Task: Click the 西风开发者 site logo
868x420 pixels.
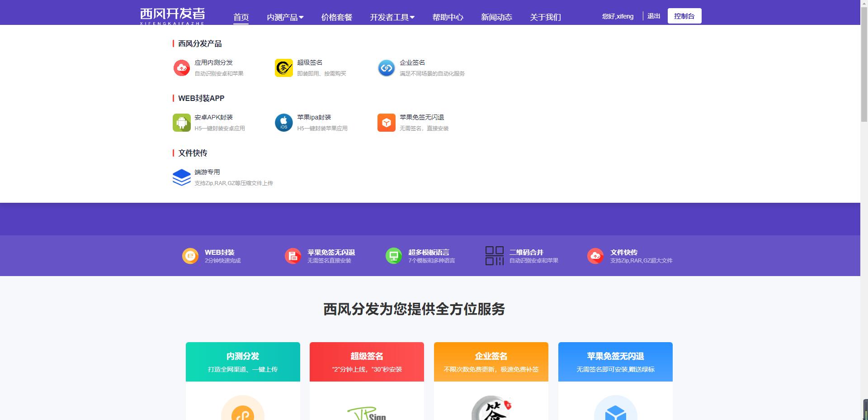Action: (x=172, y=16)
